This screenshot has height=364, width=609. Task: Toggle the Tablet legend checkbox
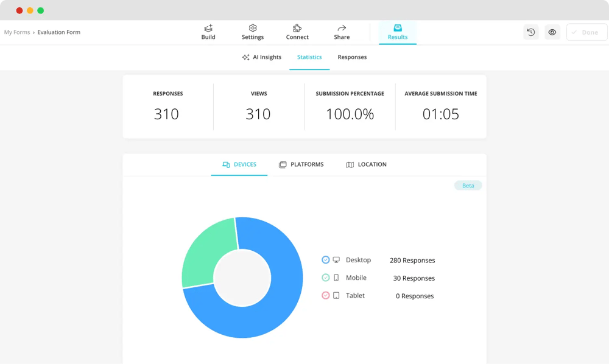click(326, 295)
